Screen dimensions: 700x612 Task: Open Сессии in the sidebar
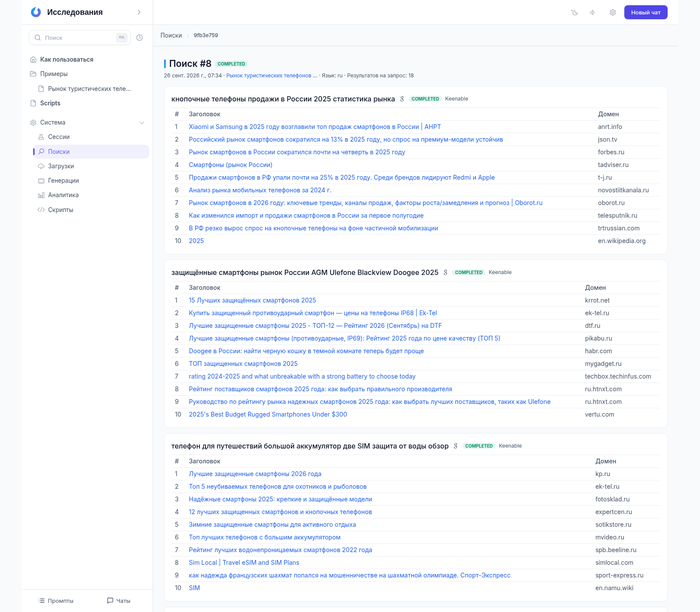pyautogui.click(x=59, y=137)
